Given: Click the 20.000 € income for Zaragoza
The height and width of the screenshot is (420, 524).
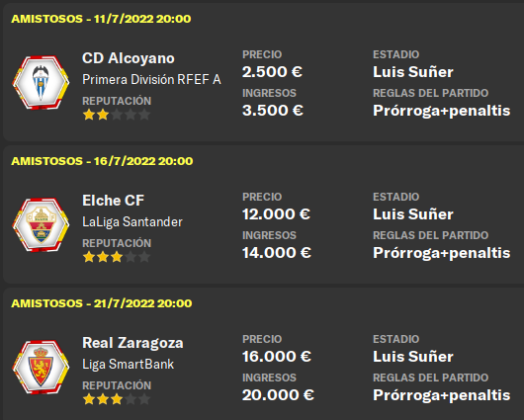Looking at the screenshot, I should click(x=278, y=395).
